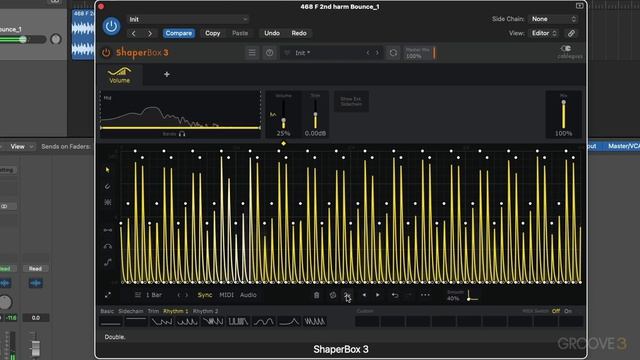This screenshot has height=360, width=640.
Task: Adjust the Master Mix 100% control
Action: [x=420, y=53]
